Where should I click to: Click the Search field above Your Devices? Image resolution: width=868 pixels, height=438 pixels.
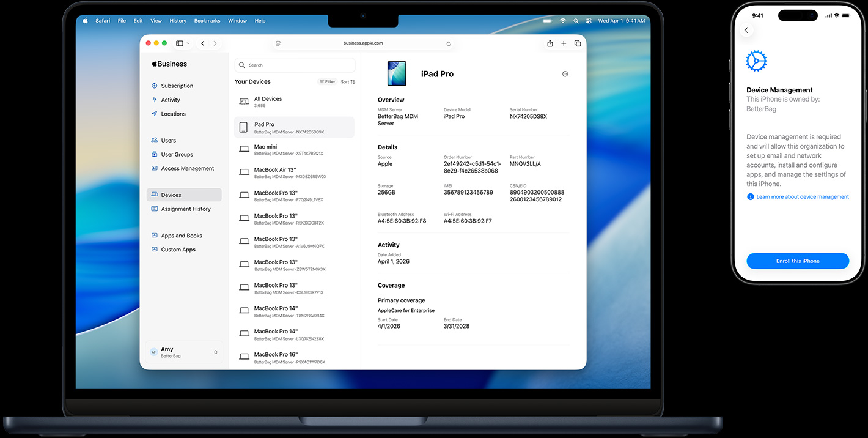click(295, 65)
